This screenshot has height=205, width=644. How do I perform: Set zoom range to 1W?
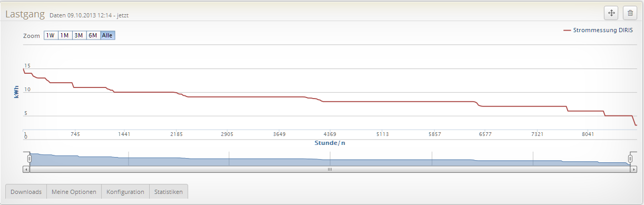pos(51,35)
